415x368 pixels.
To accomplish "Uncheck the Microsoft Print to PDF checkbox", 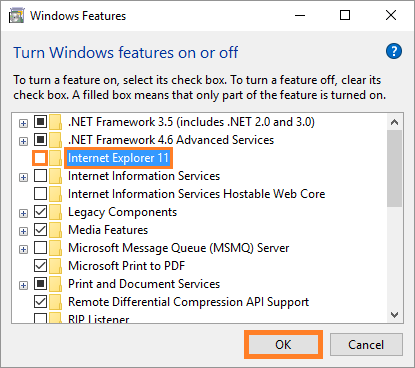I will pos(40,266).
